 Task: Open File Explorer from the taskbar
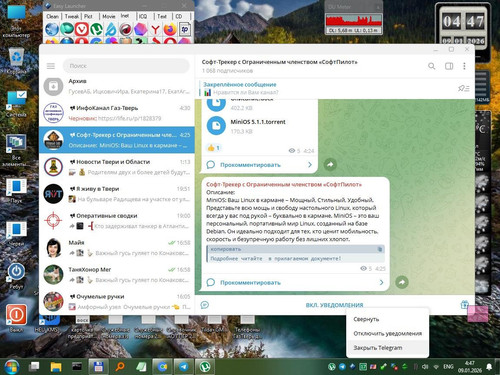pyautogui.click(x=56, y=367)
